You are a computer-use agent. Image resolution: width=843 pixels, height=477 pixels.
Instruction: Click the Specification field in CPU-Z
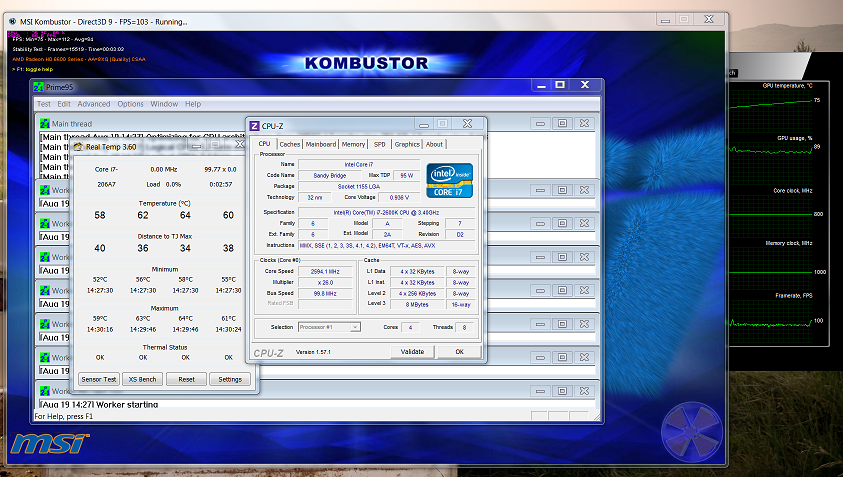coord(387,212)
